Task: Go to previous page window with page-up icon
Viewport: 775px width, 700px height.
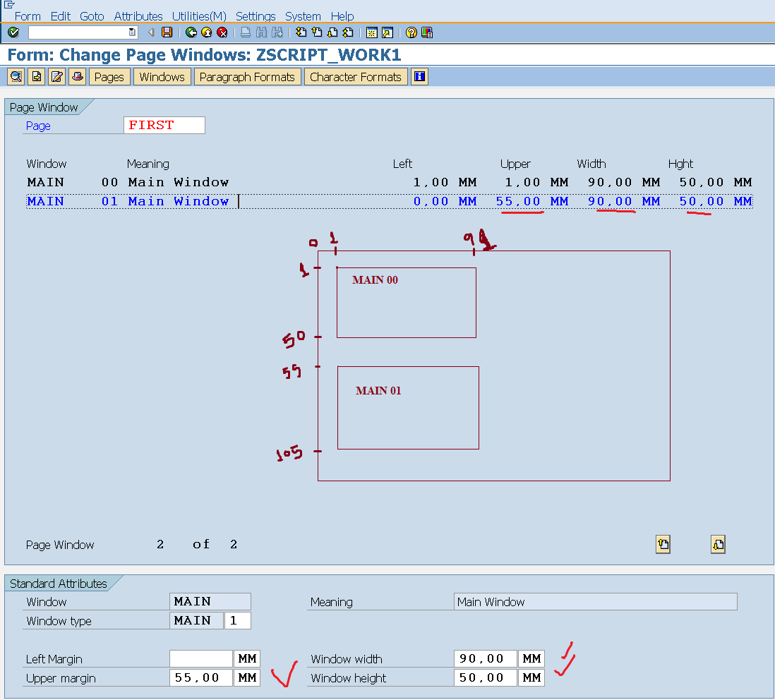Action: tap(663, 544)
